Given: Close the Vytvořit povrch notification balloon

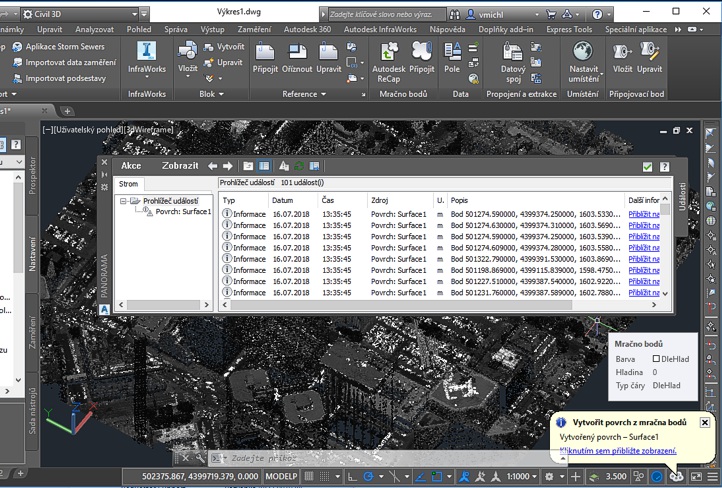Looking at the screenshot, I should pos(705,422).
